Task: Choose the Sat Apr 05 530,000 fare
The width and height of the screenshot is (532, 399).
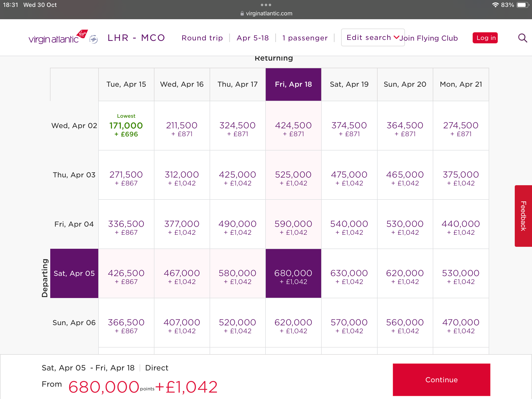Action: [461, 273]
